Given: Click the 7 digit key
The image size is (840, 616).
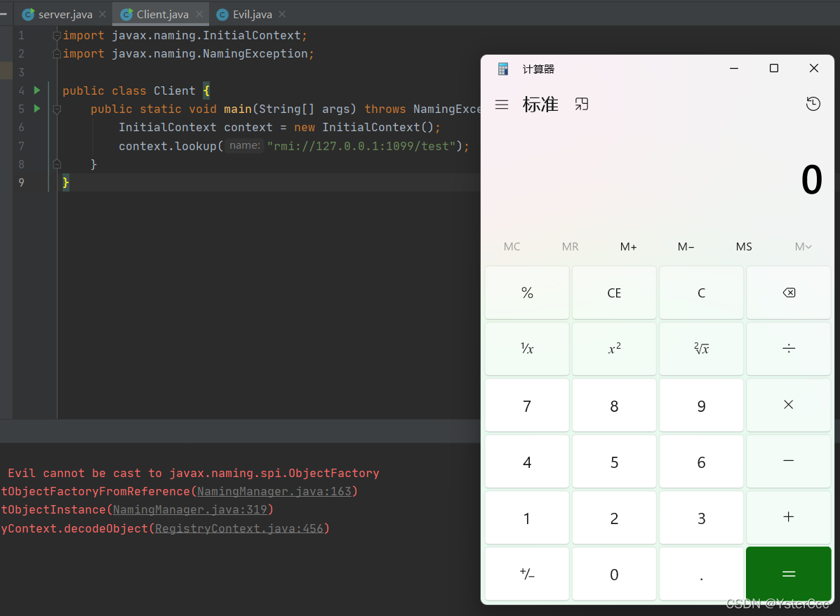Looking at the screenshot, I should tap(527, 405).
